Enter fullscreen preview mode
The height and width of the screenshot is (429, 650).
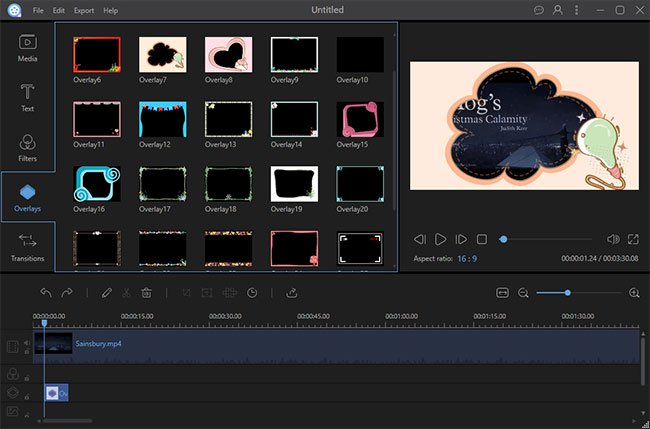click(633, 239)
